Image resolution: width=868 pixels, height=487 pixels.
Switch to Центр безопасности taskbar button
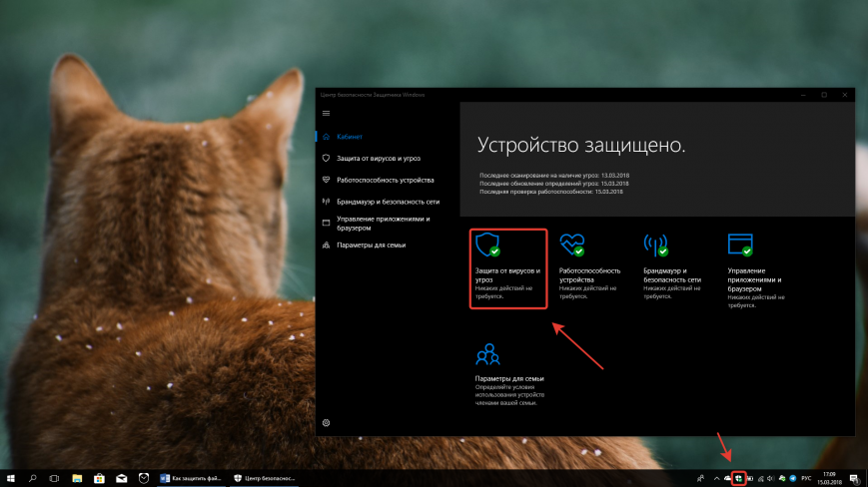tap(265, 478)
